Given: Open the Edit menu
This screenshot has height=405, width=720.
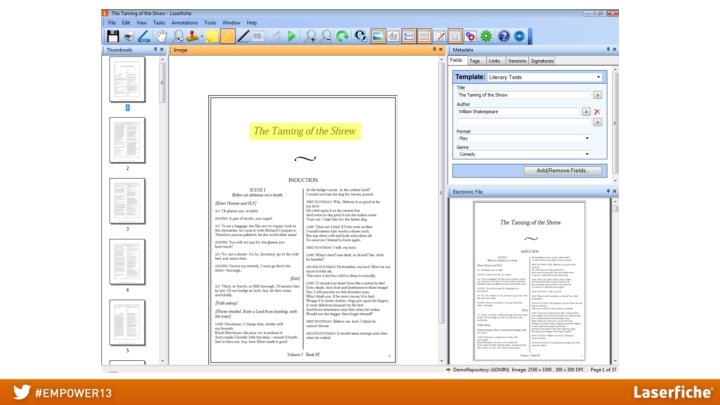Looking at the screenshot, I should tap(126, 22).
